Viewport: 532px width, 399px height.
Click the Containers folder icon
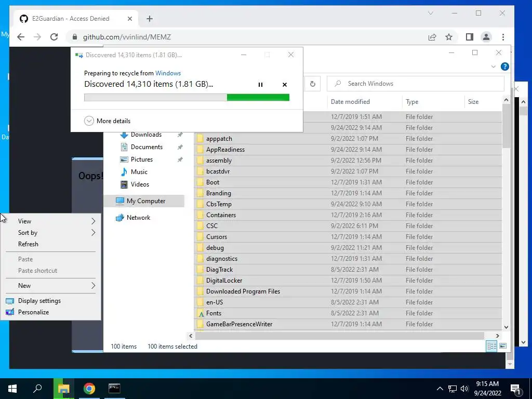200,215
